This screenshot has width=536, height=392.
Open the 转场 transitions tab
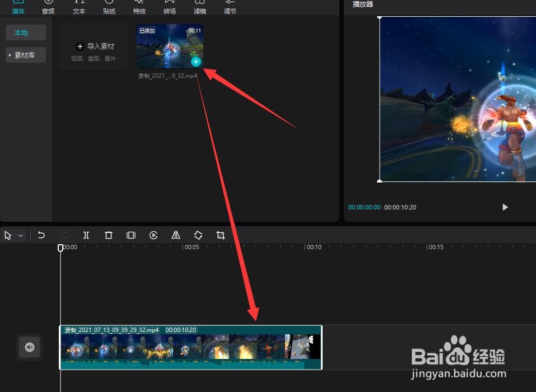point(170,7)
